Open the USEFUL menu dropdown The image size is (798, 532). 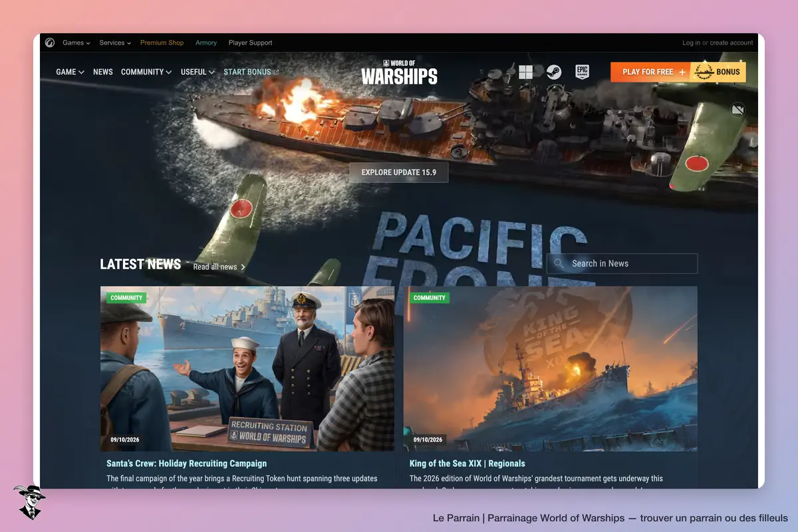(198, 72)
